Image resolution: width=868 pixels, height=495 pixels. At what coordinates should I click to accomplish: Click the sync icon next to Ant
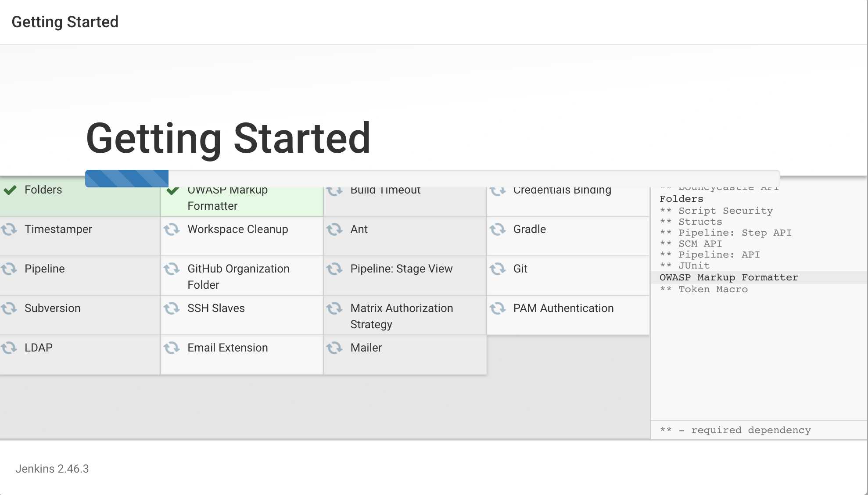(x=334, y=229)
